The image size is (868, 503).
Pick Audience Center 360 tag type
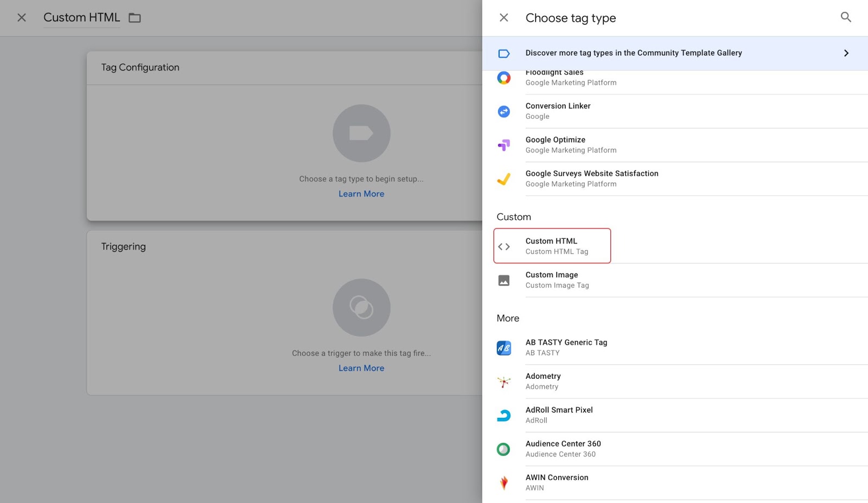click(x=563, y=449)
